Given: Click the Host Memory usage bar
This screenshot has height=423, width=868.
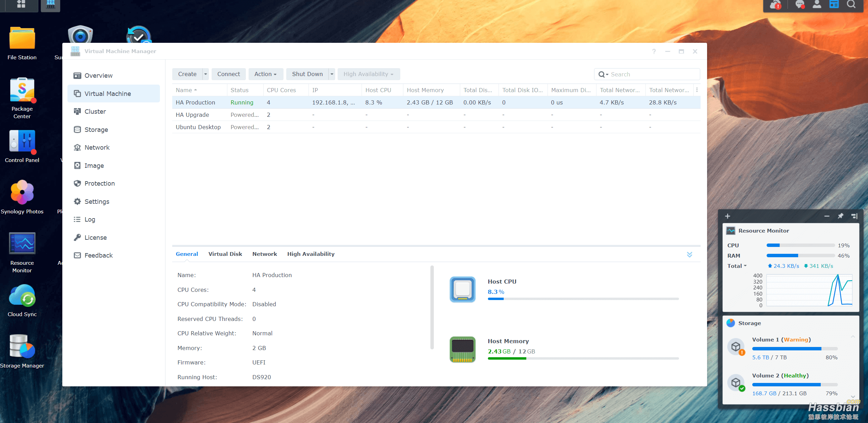Looking at the screenshot, I should click(x=583, y=359).
